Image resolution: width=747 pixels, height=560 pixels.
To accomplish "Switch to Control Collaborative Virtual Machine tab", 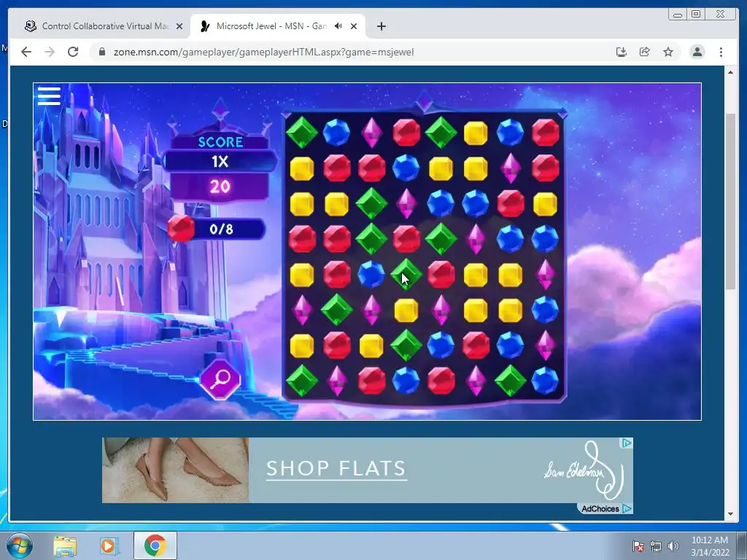I will 104,26.
